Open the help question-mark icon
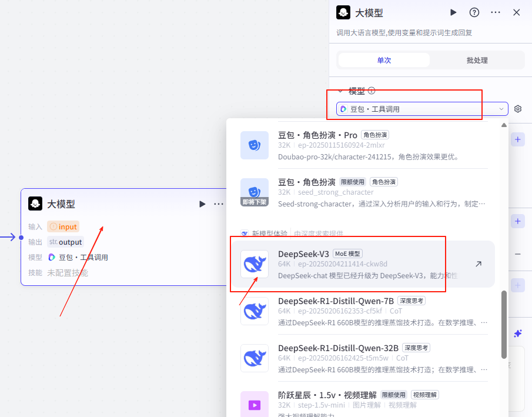This screenshot has width=532, height=417. pos(474,12)
